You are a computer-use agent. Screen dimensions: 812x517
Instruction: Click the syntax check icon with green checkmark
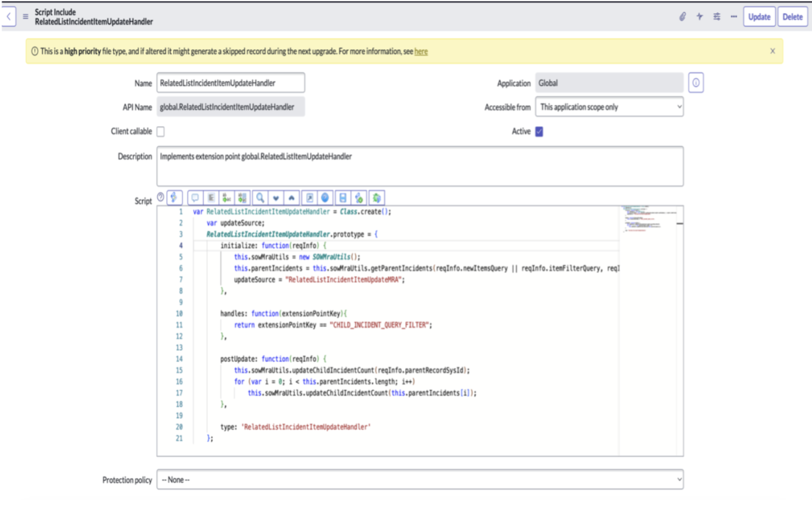[359, 198]
